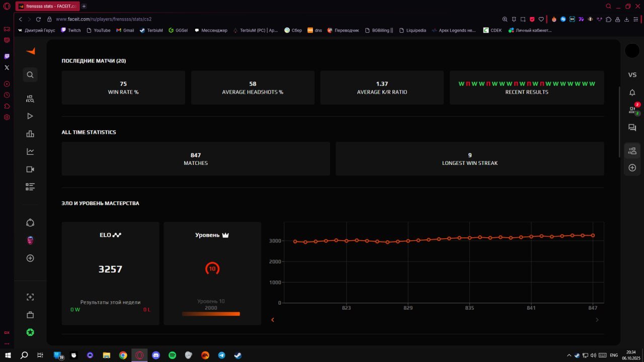Click the FACEIT search icon in sidebar
Viewport: 644px width, 362px height.
click(x=30, y=75)
